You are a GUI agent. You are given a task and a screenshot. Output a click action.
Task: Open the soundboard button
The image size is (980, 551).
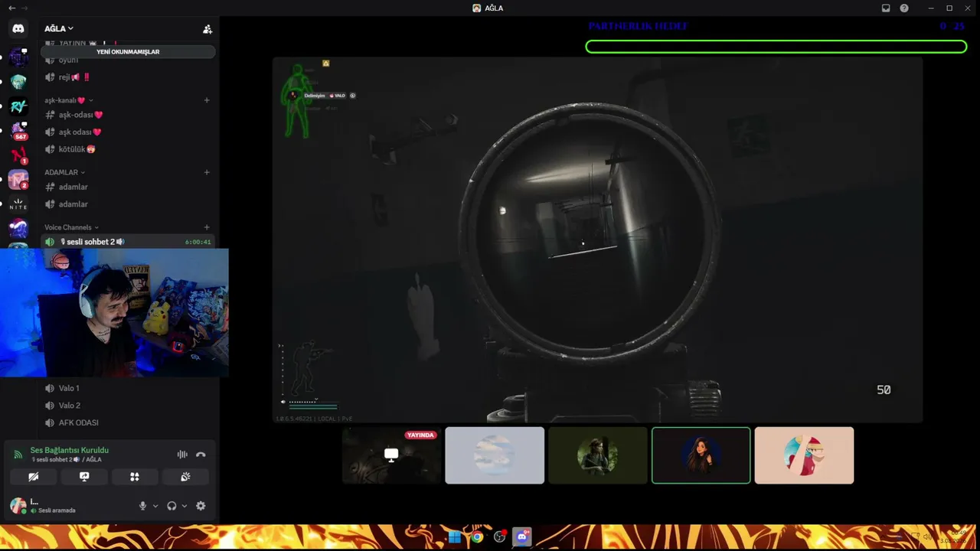click(x=185, y=477)
